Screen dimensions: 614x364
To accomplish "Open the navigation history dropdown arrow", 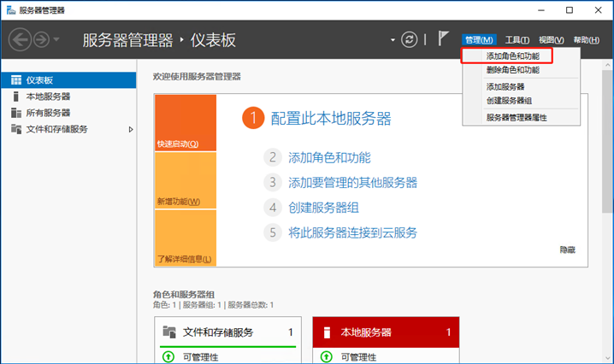I will click(x=57, y=40).
